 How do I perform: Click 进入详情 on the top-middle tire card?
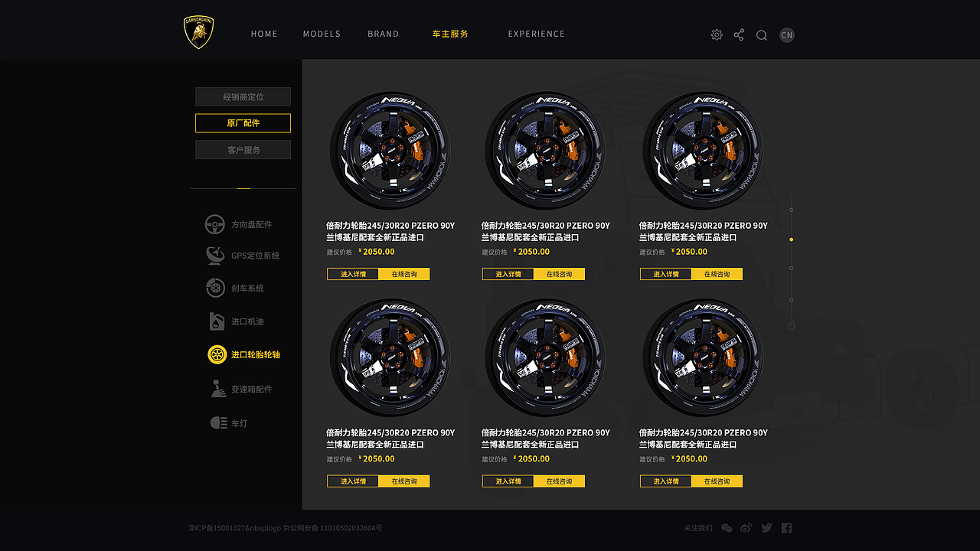pyautogui.click(x=508, y=274)
